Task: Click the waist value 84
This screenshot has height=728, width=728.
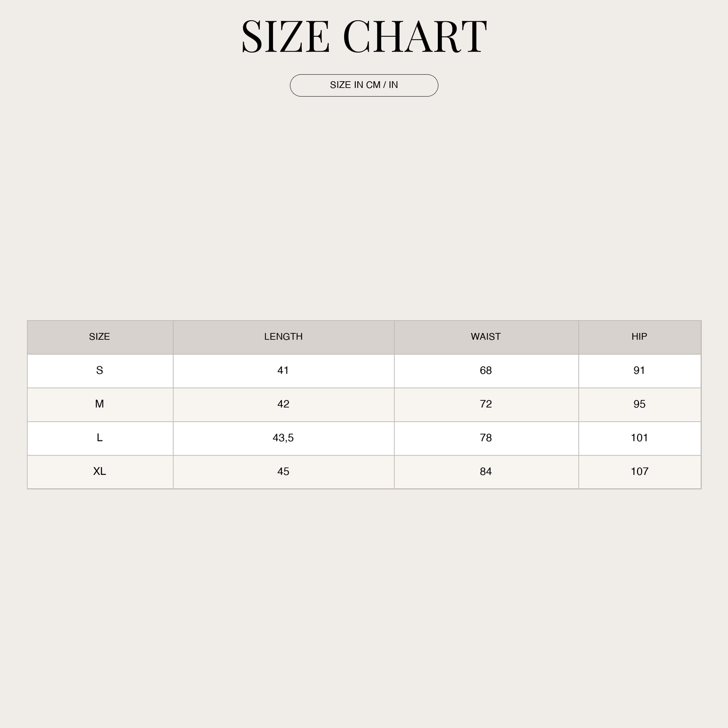Action: (x=486, y=471)
